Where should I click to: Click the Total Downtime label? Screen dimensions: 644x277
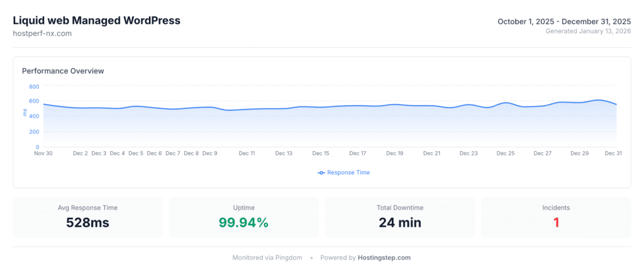tap(400, 208)
